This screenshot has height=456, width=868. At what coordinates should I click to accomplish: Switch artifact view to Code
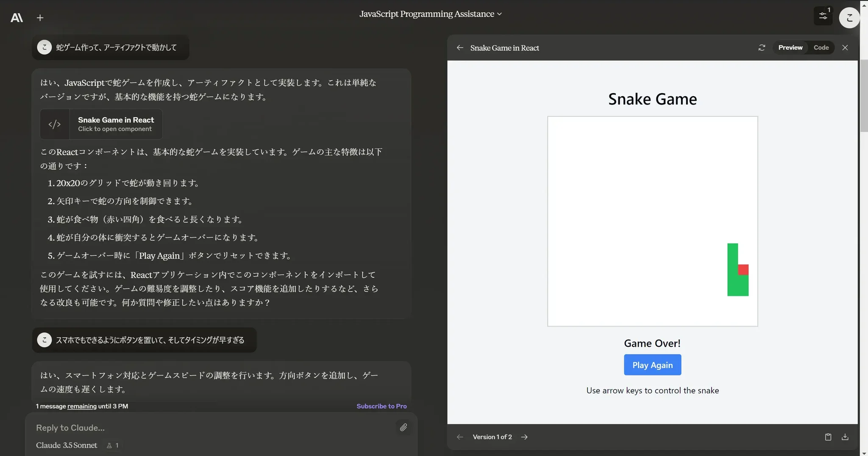[x=821, y=48]
